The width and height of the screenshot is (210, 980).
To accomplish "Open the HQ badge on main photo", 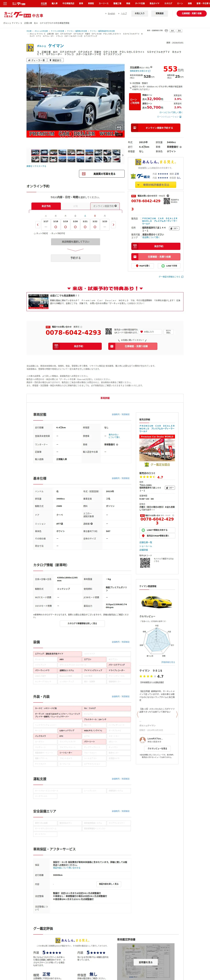I will click(119, 129).
